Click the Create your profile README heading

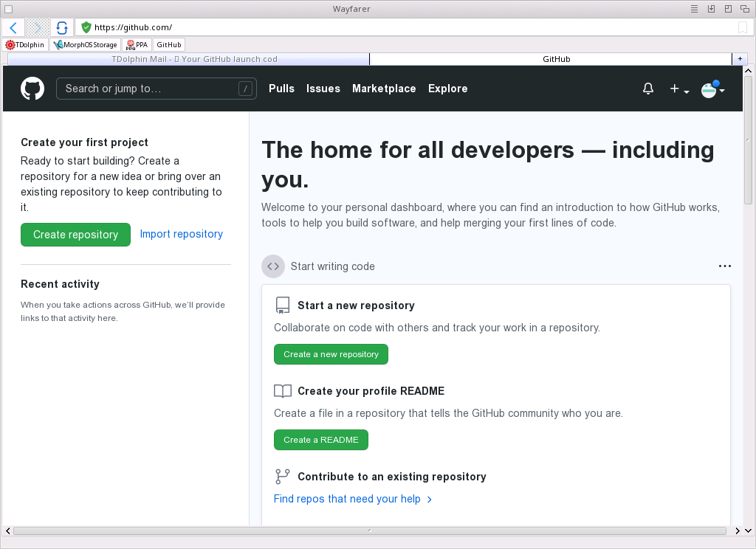click(x=371, y=391)
